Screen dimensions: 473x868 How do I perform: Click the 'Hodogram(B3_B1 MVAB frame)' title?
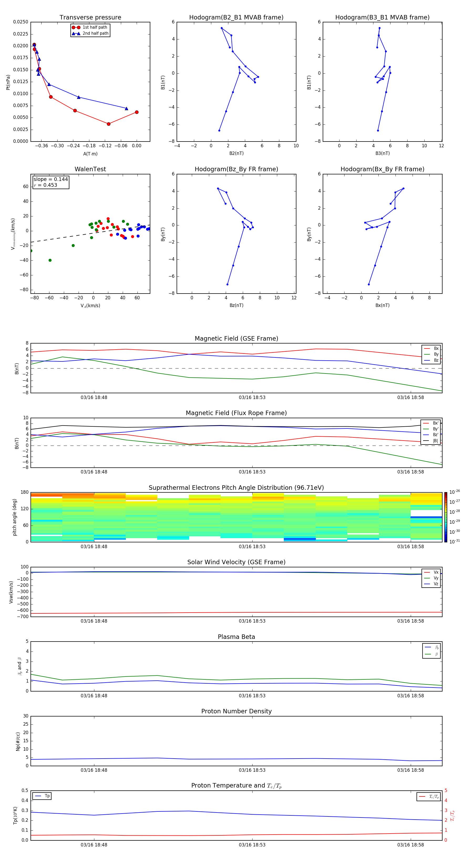[x=382, y=18]
